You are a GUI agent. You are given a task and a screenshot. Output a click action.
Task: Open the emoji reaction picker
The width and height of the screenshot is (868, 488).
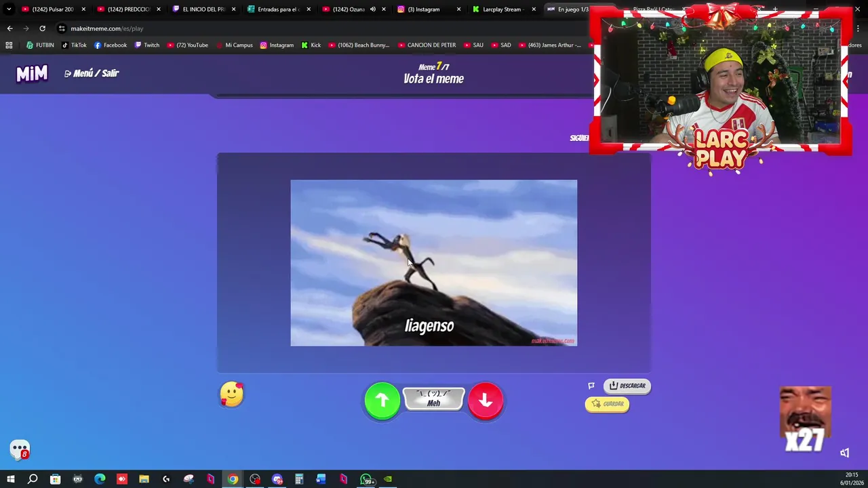tap(231, 394)
